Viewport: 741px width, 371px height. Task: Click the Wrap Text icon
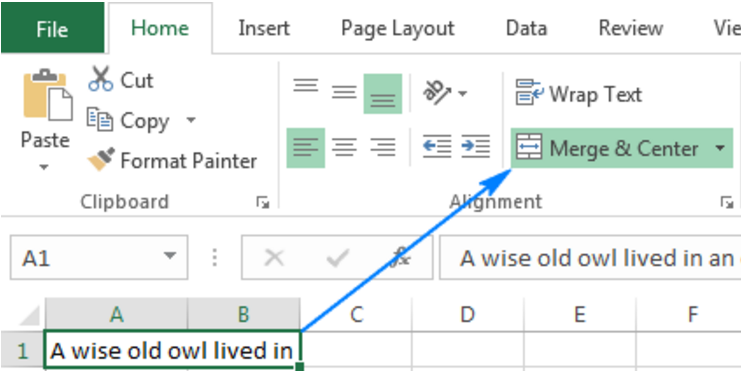point(530,92)
